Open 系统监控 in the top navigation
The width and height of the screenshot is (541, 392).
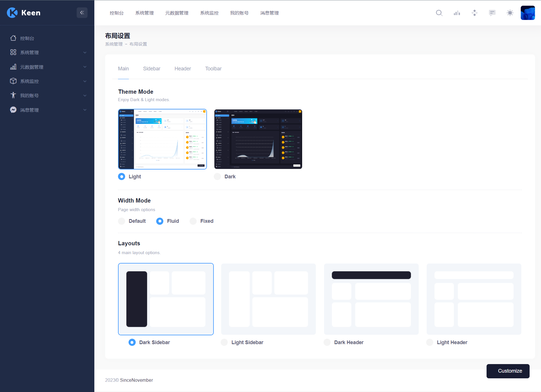click(209, 13)
